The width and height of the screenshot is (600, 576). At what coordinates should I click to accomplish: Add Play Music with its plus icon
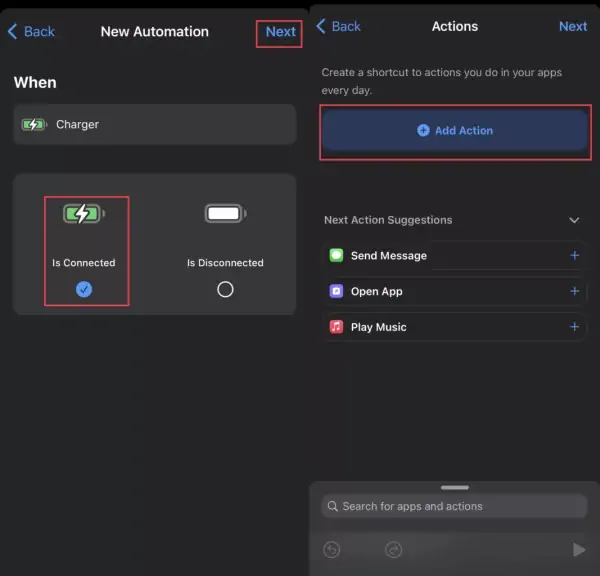pos(574,327)
